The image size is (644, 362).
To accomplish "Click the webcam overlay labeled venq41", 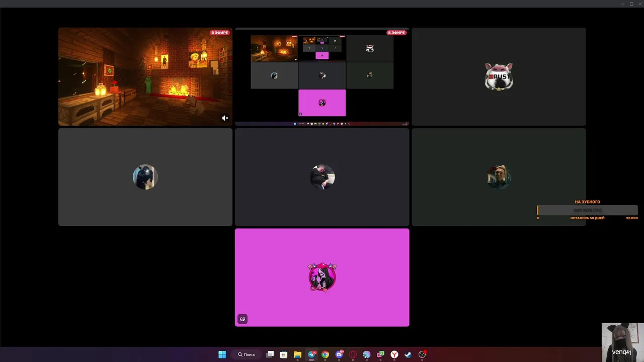I will [x=622, y=342].
